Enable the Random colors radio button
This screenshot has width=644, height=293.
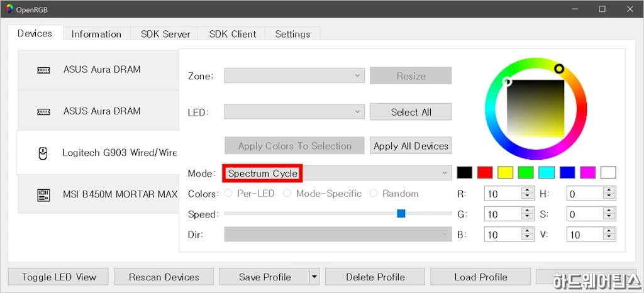pyautogui.click(x=374, y=194)
